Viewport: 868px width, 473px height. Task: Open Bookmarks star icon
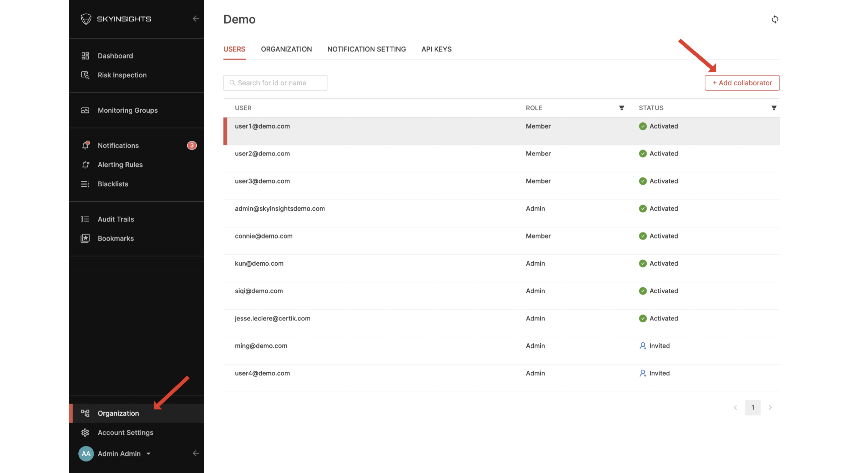point(85,238)
